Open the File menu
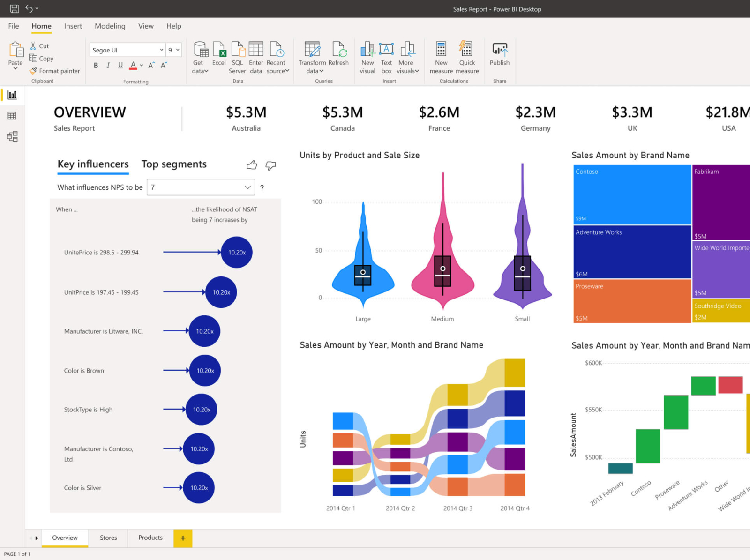 pos(14,26)
